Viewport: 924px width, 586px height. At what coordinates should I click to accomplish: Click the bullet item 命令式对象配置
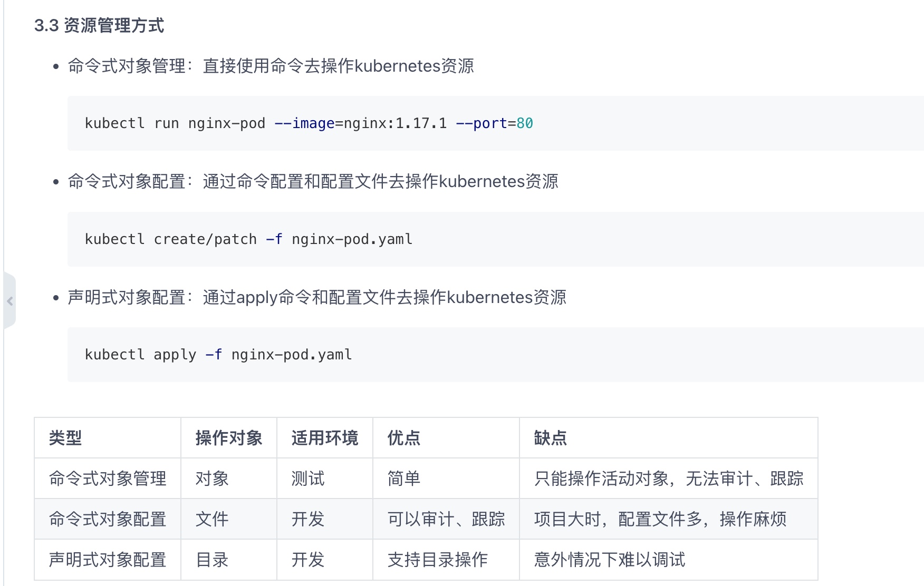[313, 181]
